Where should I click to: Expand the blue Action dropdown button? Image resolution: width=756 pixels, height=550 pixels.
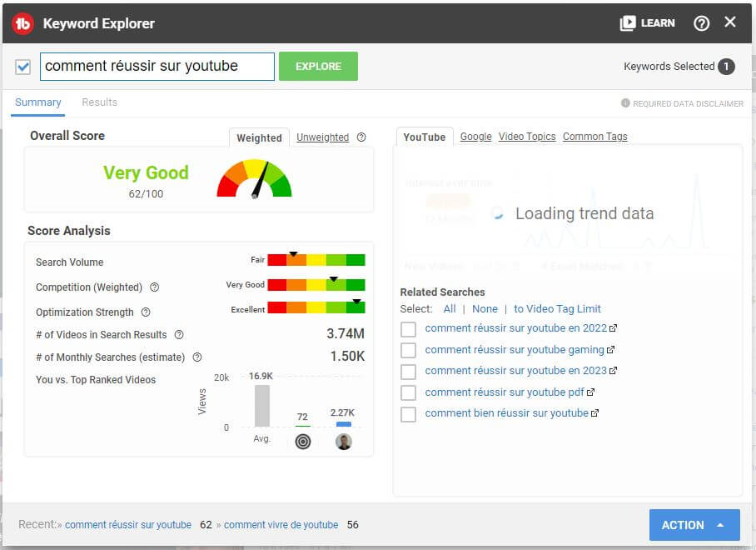pyautogui.click(x=694, y=525)
